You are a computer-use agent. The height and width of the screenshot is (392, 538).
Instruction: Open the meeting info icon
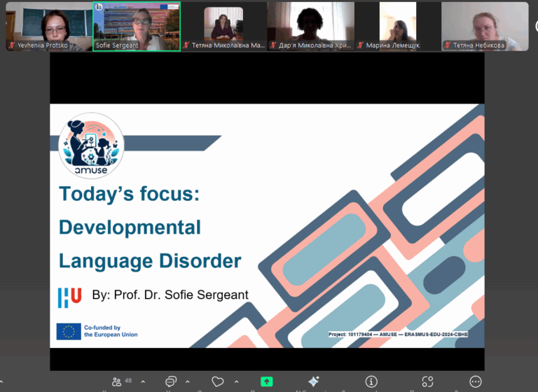click(x=371, y=381)
